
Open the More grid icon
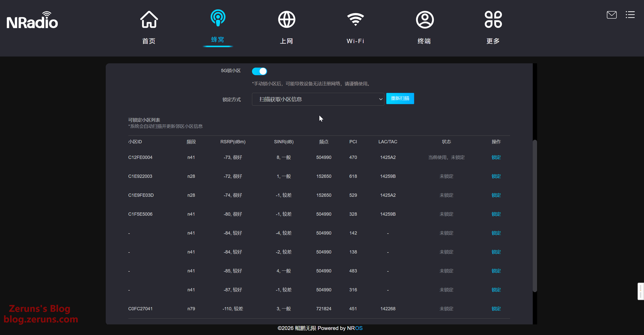[493, 20]
